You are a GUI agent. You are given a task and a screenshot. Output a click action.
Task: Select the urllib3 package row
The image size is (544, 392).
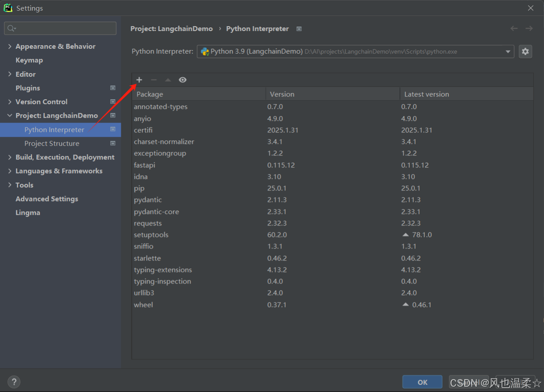(333, 293)
